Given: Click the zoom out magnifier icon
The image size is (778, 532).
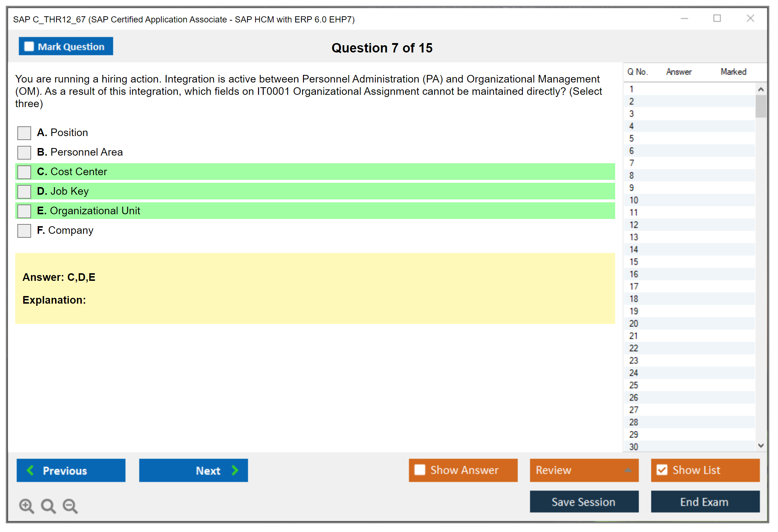Looking at the screenshot, I should pyautogui.click(x=70, y=506).
